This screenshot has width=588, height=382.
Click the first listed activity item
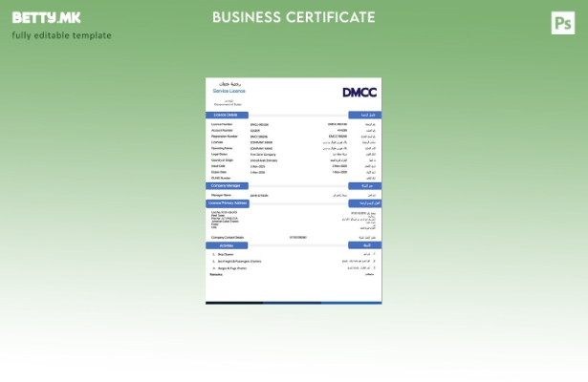pos(226,255)
